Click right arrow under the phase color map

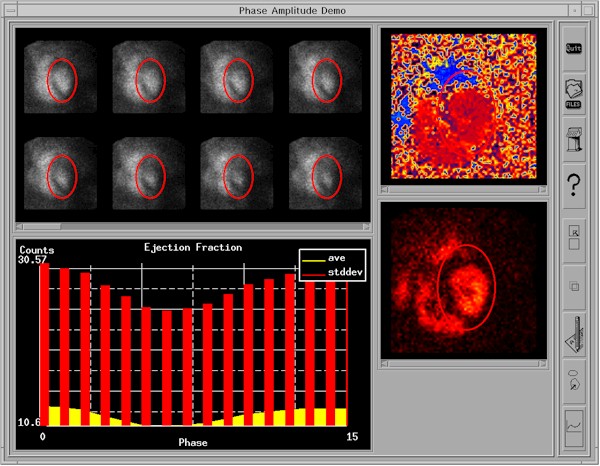point(543,190)
